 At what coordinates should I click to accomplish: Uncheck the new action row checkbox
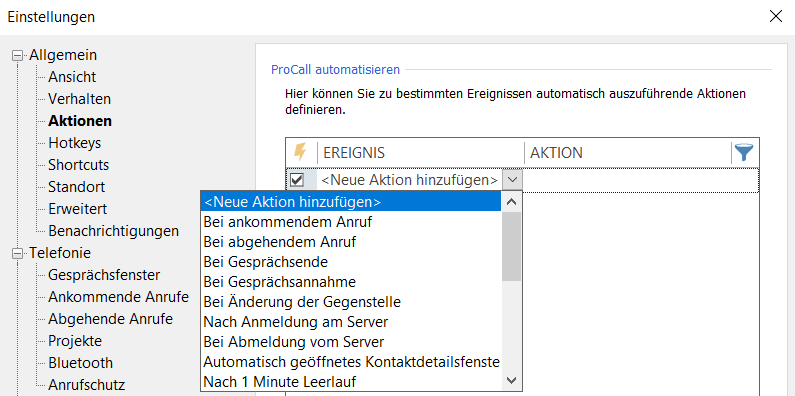pyautogui.click(x=297, y=180)
